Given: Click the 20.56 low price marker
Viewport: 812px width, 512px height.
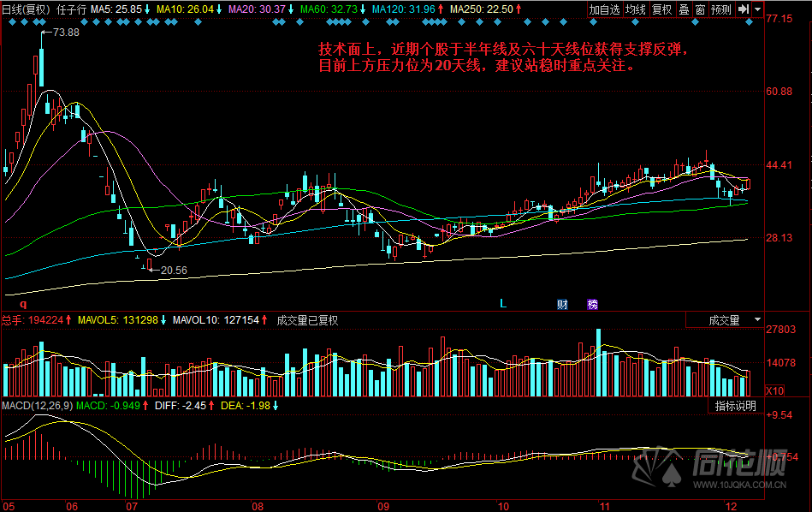Looking at the screenshot, I should pyautogui.click(x=174, y=270).
